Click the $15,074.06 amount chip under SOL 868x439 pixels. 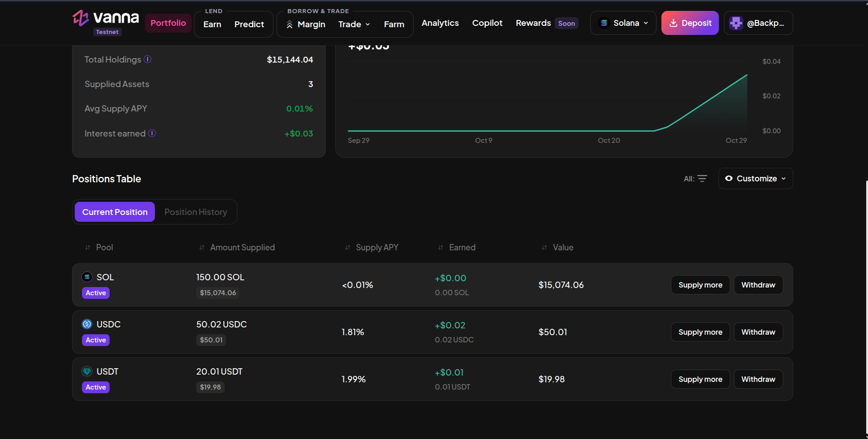point(218,293)
